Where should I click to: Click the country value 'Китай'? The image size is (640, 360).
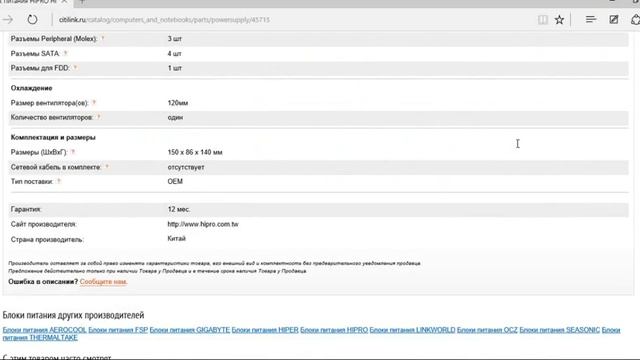[x=176, y=238]
